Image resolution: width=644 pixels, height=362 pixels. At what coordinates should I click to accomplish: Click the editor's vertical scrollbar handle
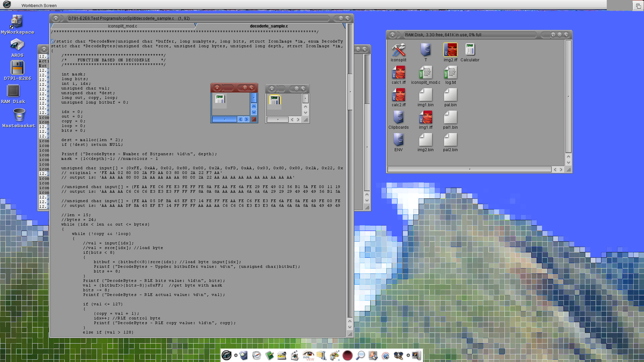pos(350,92)
